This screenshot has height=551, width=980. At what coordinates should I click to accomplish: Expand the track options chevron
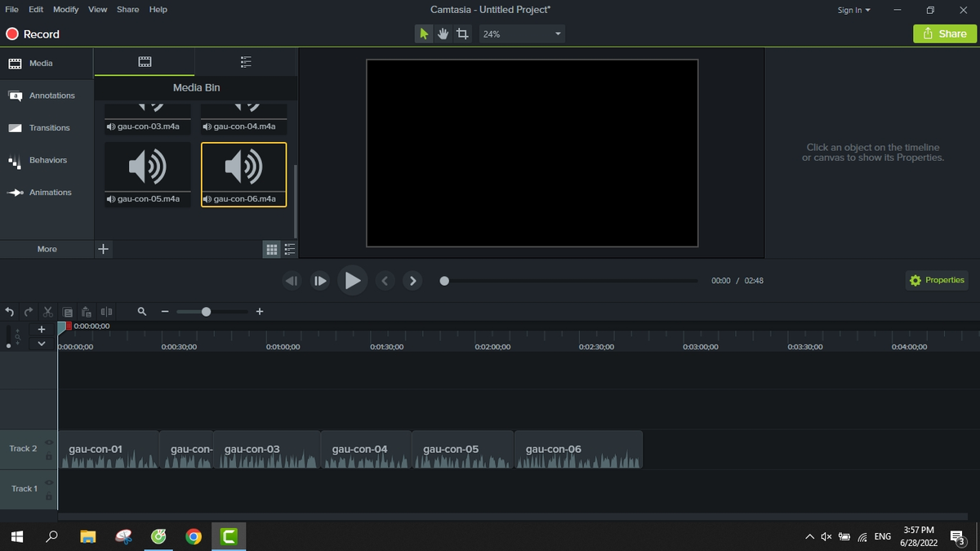point(42,344)
